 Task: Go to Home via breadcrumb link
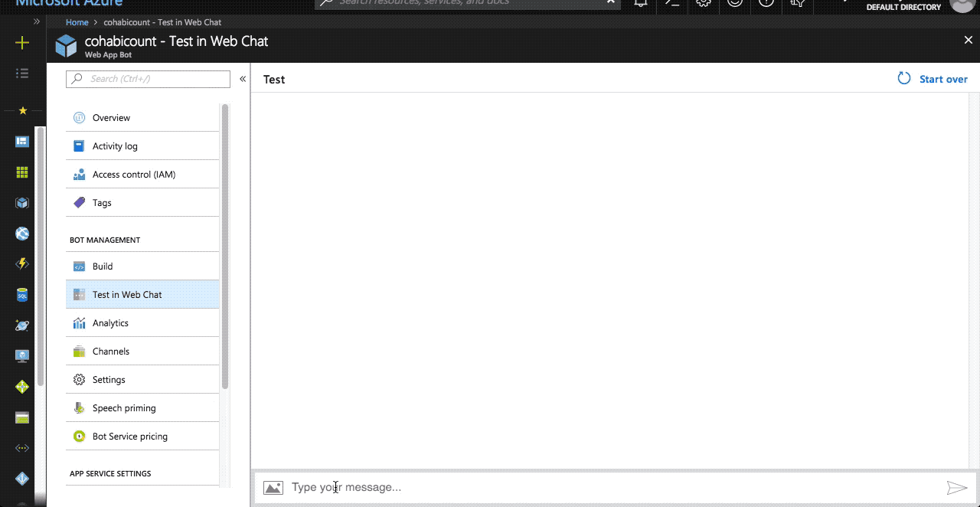[77, 22]
